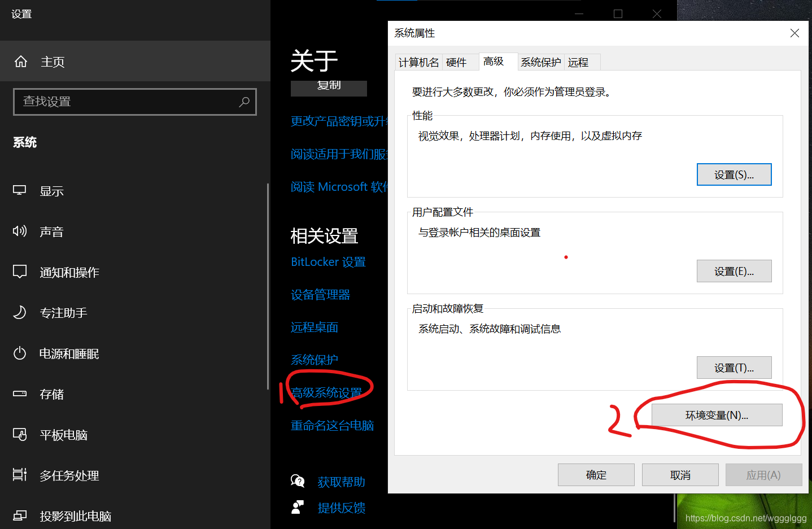Open the 显示 (Display) settings icon

coord(19,190)
